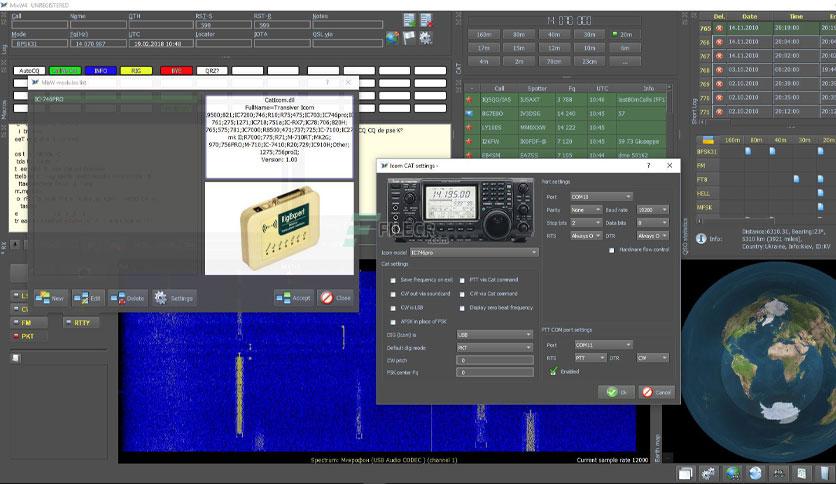
Task: Click the save log entry icon
Action: [x=409, y=20]
